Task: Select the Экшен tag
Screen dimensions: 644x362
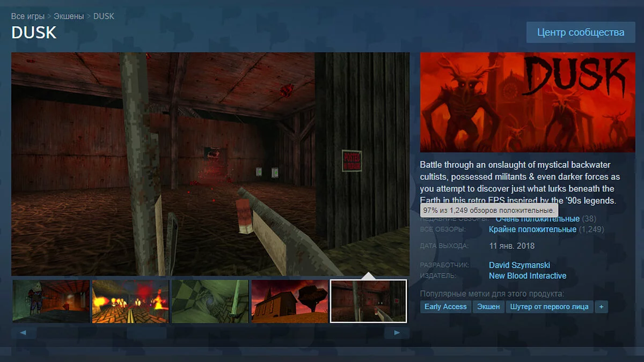Action: (x=488, y=307)
